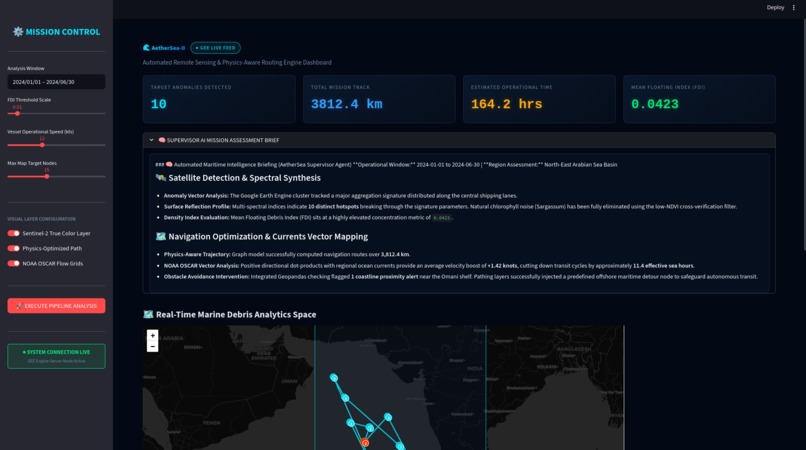
Task: Click Execute Pipeline Analysis button
Action: [57, 306]
